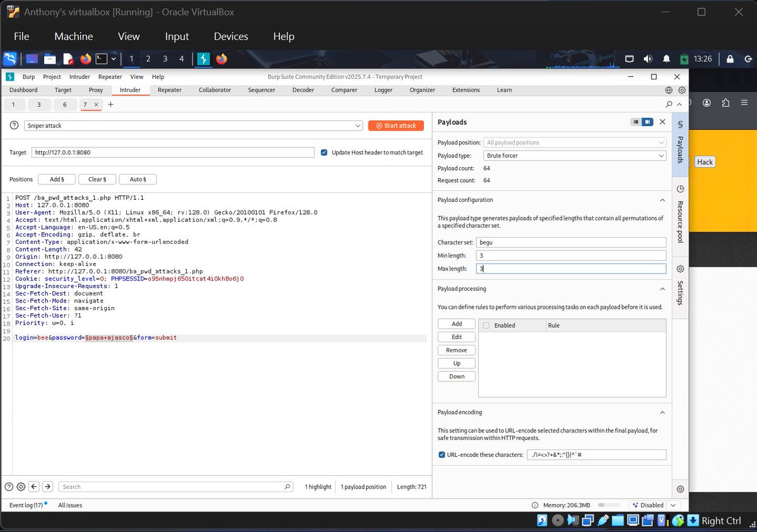
Task: Open the Disabled dropdown in status bar
Action: click(654, 505)
